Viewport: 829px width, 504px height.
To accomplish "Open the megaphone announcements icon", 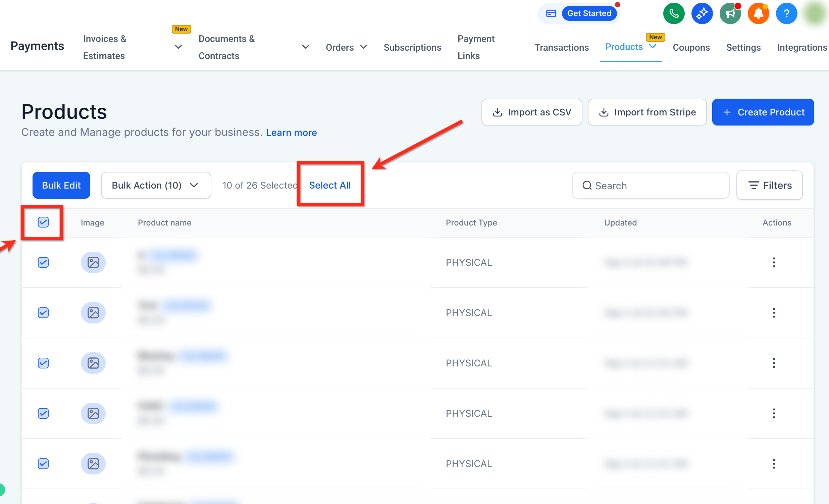I will pyautogui.click(x=730, y=13).
